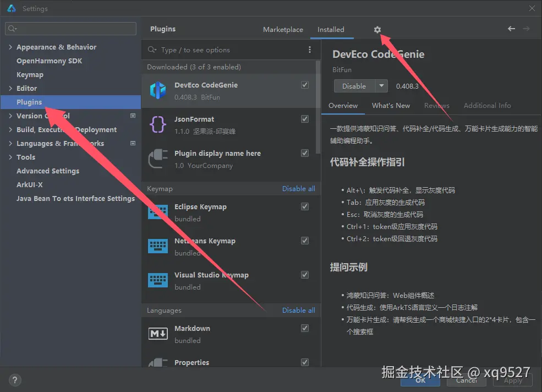
Task: Click the placeholder plug icon of 'Plugin display name here'
Action: [158, 159]
